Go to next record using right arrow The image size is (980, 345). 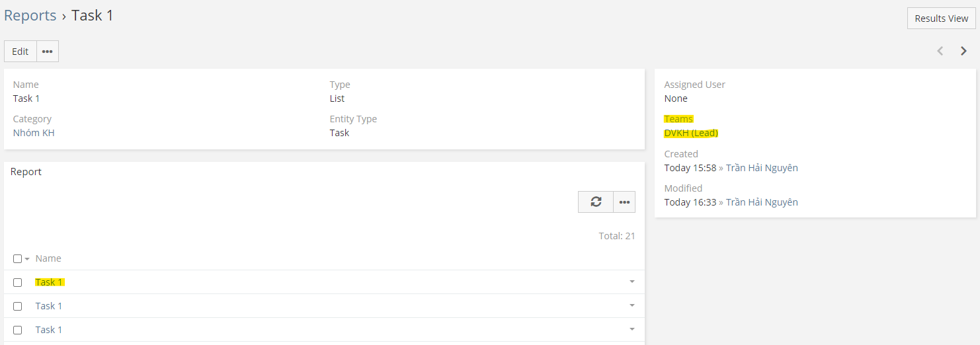tap(963, 51)
